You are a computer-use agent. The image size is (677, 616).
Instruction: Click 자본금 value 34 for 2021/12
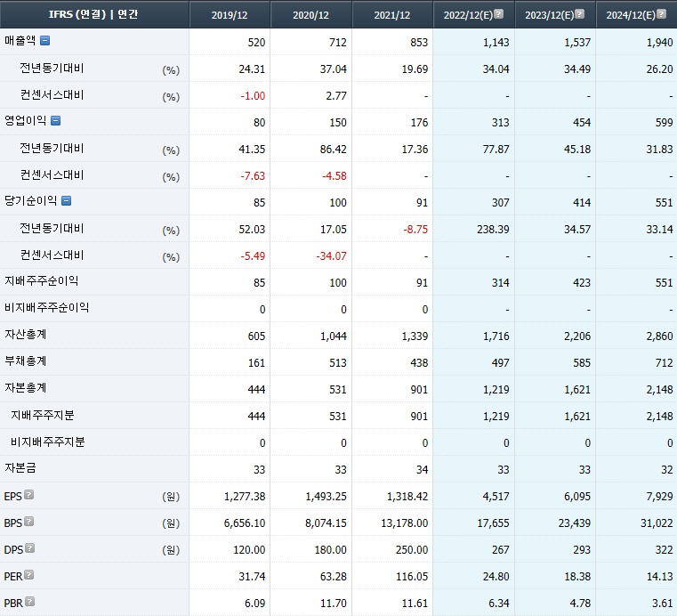click(x=422, y=470)
